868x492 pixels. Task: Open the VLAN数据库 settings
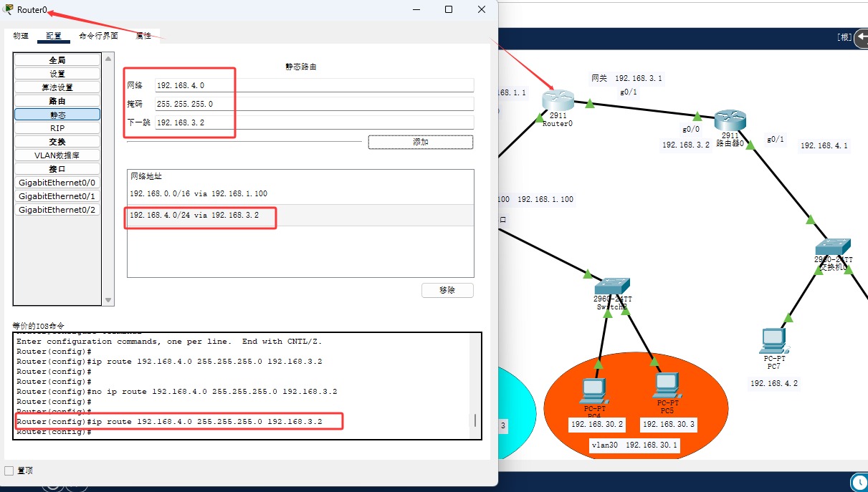click(57, 155)
